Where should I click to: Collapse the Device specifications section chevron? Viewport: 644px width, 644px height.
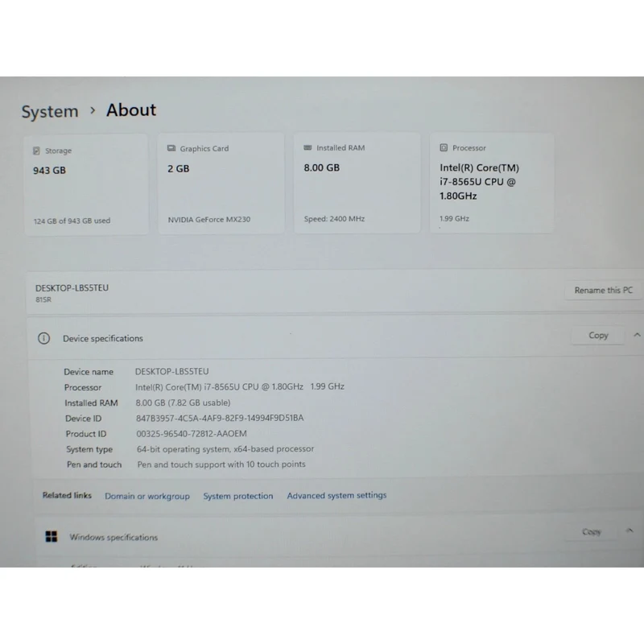[637, 335]
